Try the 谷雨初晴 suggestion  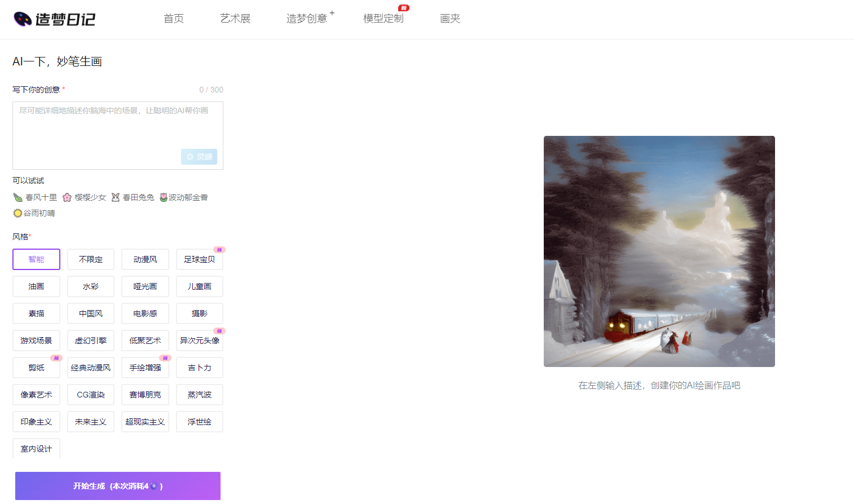pos(34,213)
